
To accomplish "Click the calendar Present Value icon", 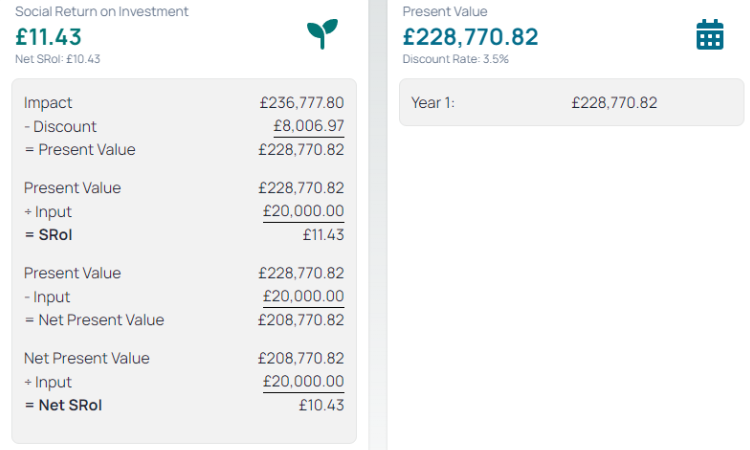I will (709, 35).
